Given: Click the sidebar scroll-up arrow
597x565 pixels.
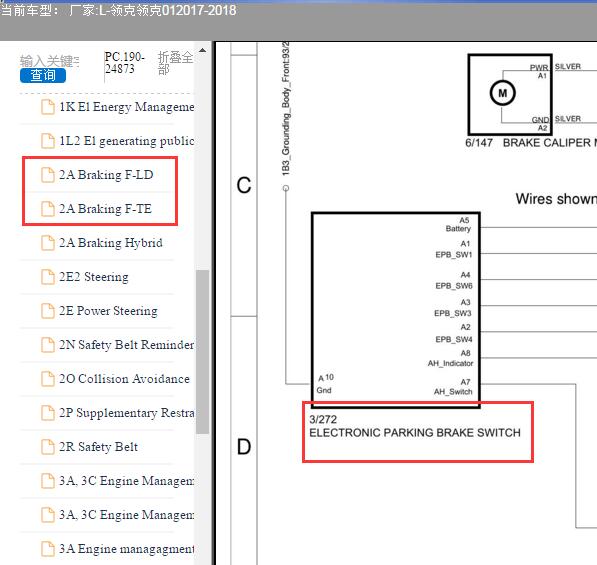Looking at the screenshot, I should [x=203, y=50].
